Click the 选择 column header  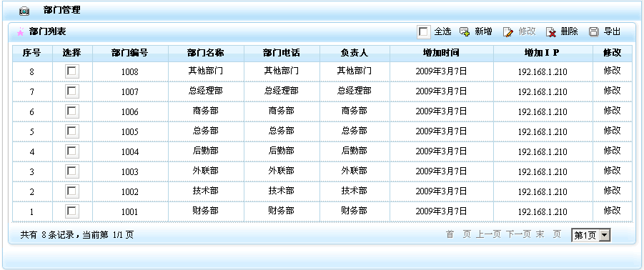[72, 53]
